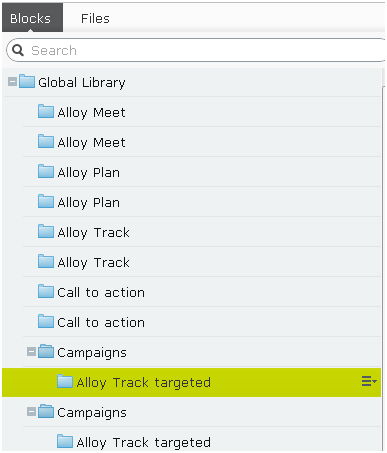Screen dimensions: 387x453
Task: Click the first Alloy Track folder icon
Action: tap(46, 232)
